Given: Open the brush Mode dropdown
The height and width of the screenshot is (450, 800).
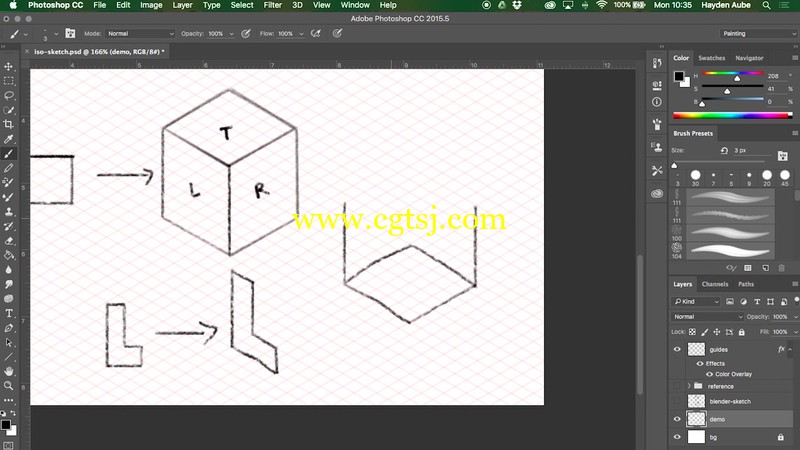Looking at the screenshot, I should click(140, 33).
